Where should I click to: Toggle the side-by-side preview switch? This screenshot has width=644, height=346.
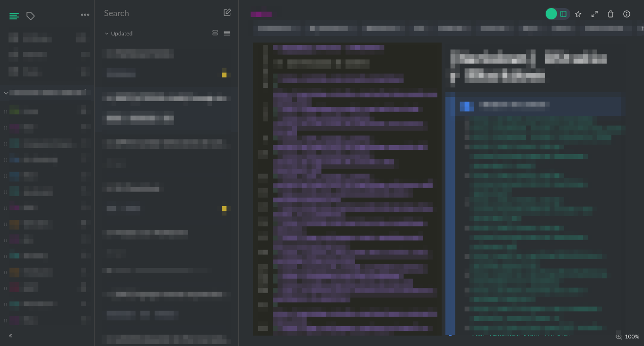coord(558,14)
